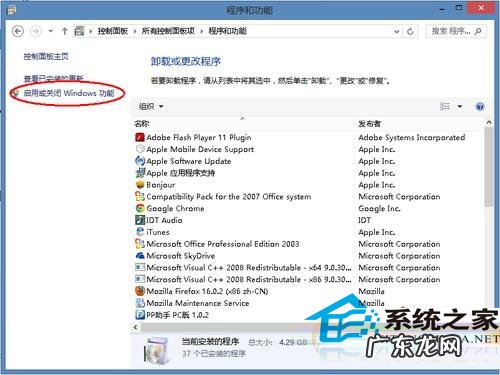Go up one level with the up arrow
500x375 pixels.
pyautogui.click(x=65, y=31)
